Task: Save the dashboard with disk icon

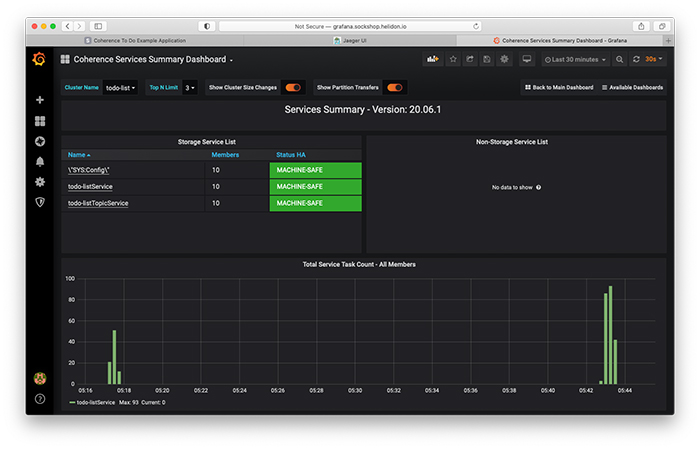Action: point(487,59)
